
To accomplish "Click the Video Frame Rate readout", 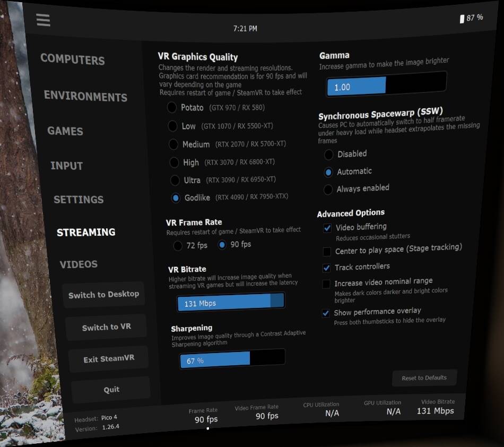I will [x=256, y=412].
